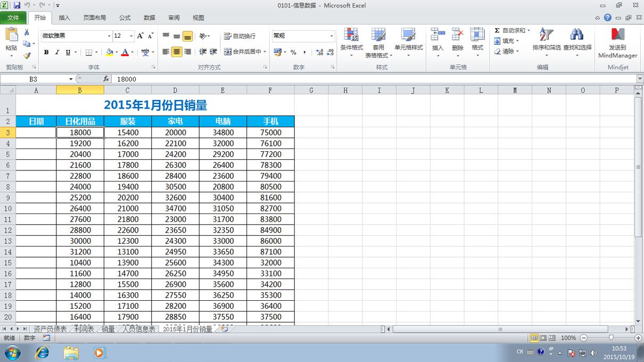Viewport: 644px width, 362px height.
Task: Open 套用表格格式 table format gallery
Action: [x=378, y=43]
